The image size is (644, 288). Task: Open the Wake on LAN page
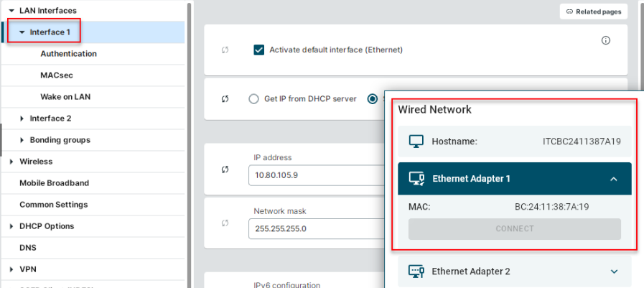click(65, 97)
